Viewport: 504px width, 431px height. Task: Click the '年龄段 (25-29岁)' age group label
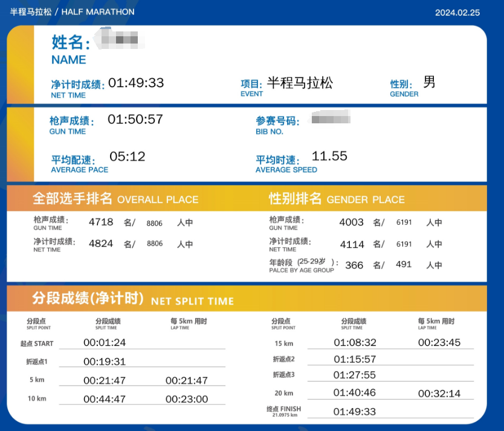tap(304, 265)
